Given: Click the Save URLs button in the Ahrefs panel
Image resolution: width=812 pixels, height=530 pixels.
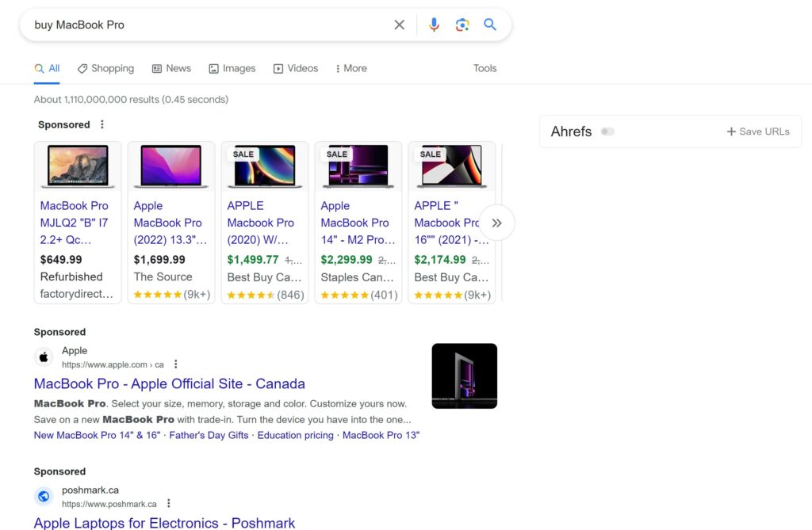Looking at the screenshot, I should 758,132.
